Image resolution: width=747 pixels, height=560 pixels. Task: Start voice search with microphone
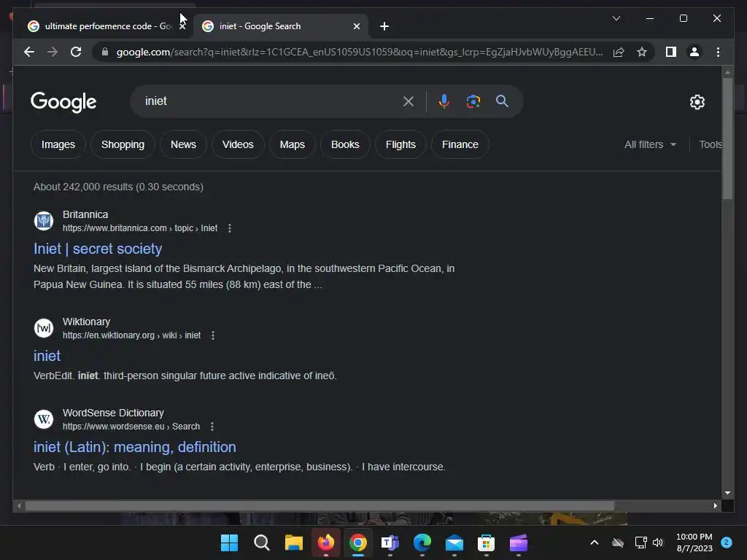444,101
